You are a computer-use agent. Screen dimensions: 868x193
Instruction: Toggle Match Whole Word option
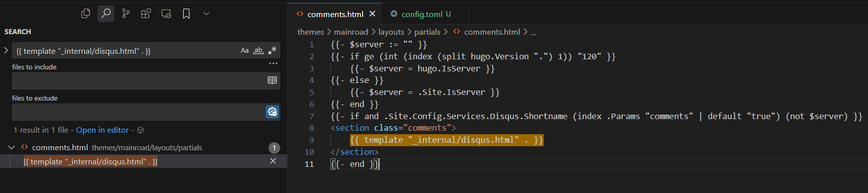[x=258, y=50]
